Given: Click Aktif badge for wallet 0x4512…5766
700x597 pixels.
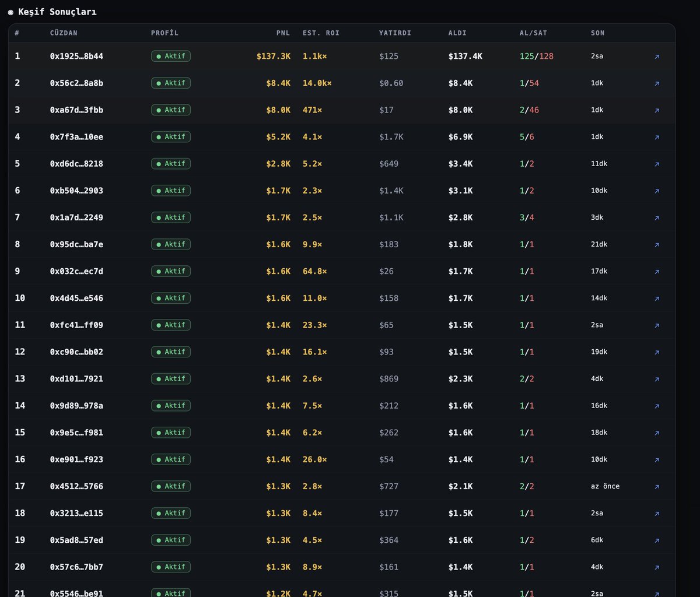Looking at the screenshot, I should point(171,486).
